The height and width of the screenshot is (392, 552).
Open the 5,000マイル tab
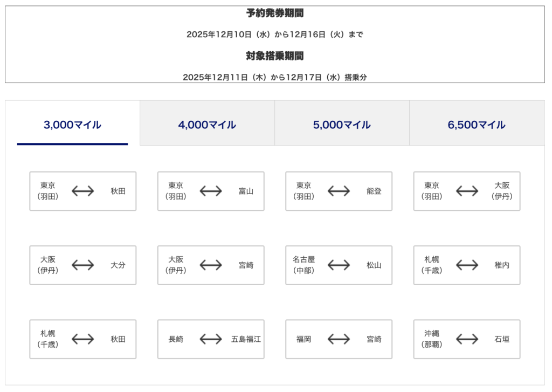pyautogui.click(x=342, y=125)
